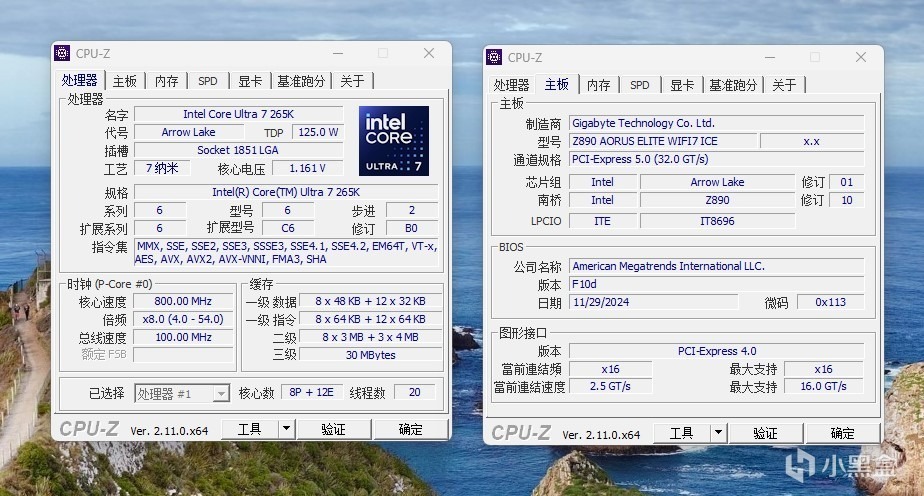Open 显卡 tab in left window
Screen dimensions: 924x496
[250, 81]
